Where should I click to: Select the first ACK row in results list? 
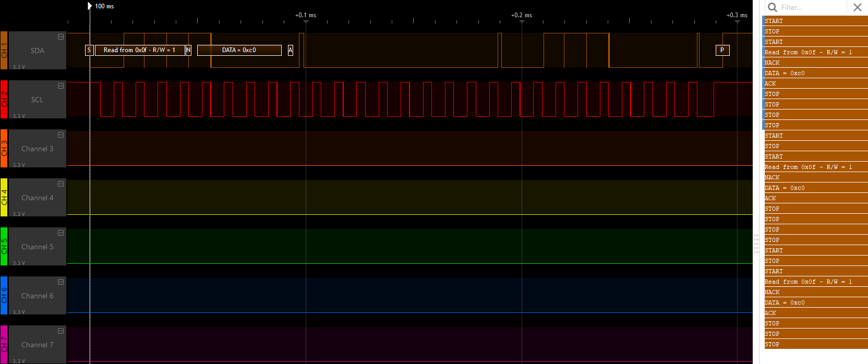(815, 83)
